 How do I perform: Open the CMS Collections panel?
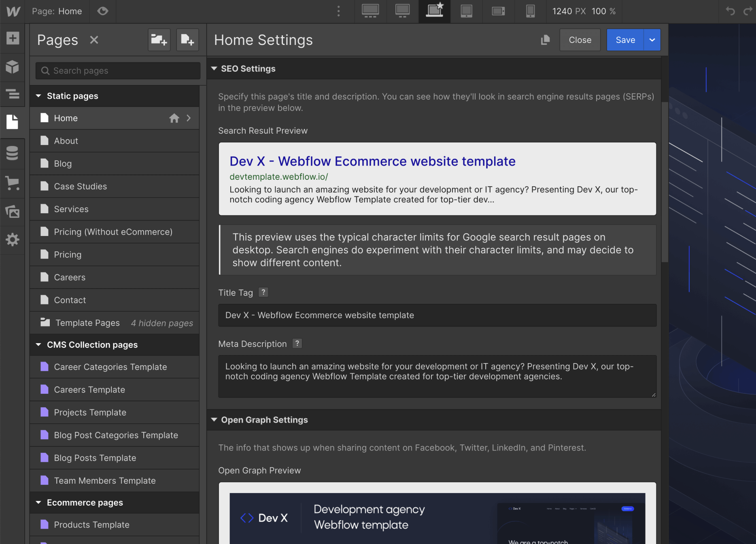(13, 153)
